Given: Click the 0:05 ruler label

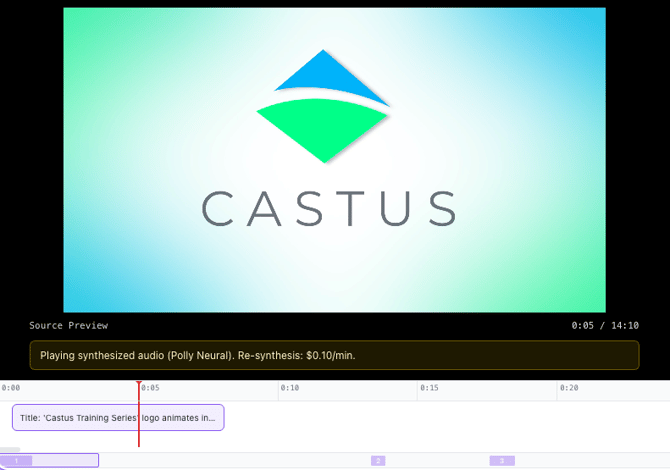Looking at the screenshot, I should tap(150, 388).
